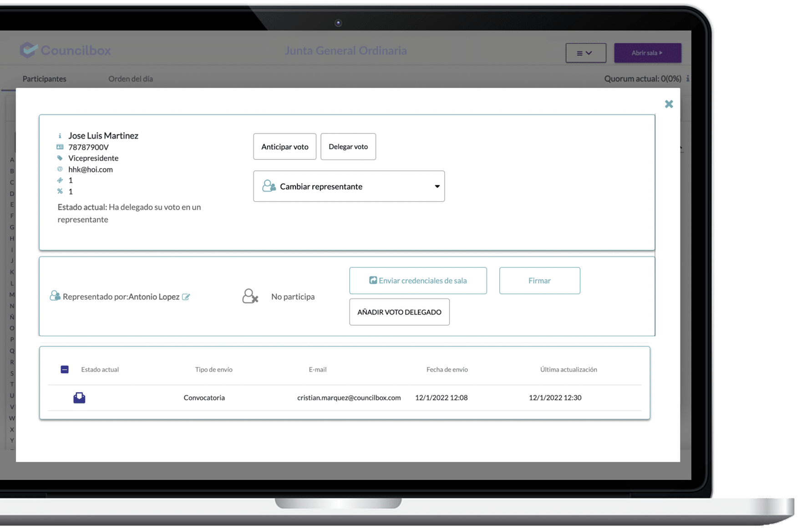Image resolution: width=812 pixels, height=530 pixels.
Task: Close the participant dialog with the X
Action: coord(669,104)
